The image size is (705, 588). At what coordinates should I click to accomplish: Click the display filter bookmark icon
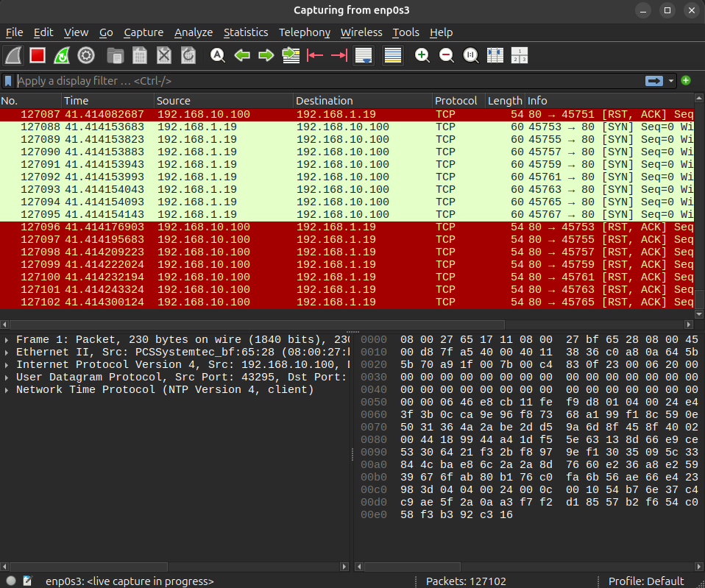8,81
